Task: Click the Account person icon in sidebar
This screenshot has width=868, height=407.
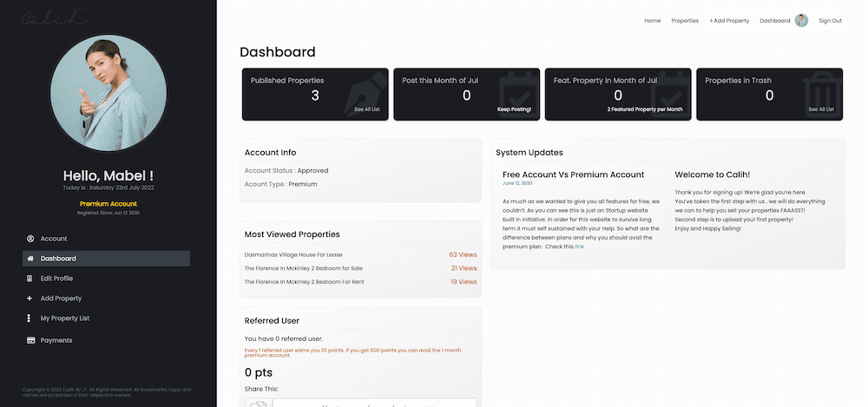Action: (x=31, y=239)
